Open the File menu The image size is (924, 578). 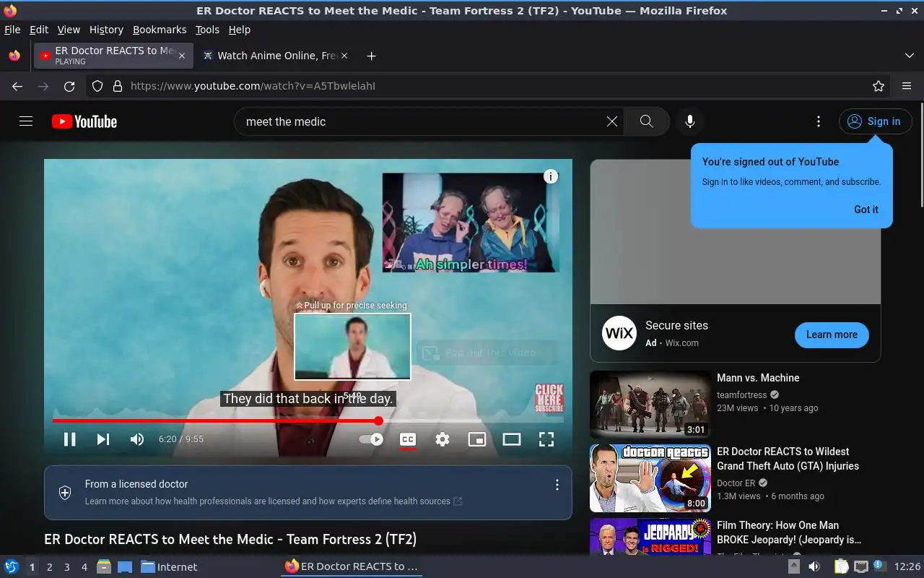click(12, 30)
